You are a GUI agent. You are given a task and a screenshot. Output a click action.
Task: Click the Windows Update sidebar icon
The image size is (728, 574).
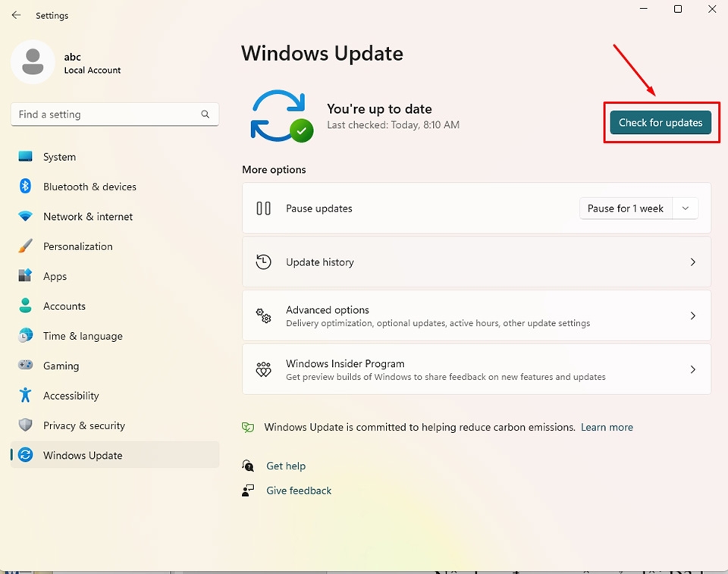[x=25, y=455]
